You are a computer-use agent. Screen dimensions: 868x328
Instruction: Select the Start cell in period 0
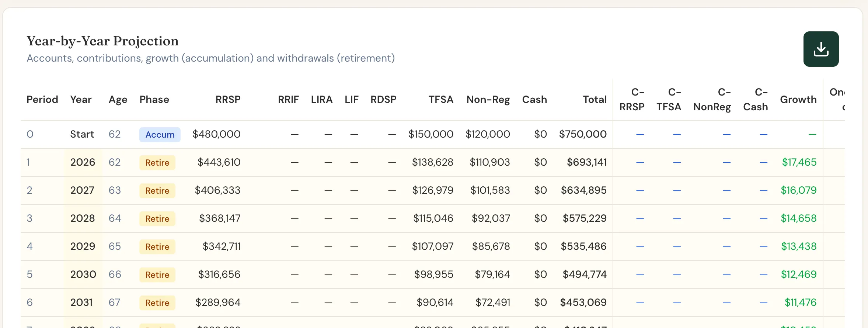(82, 134)
